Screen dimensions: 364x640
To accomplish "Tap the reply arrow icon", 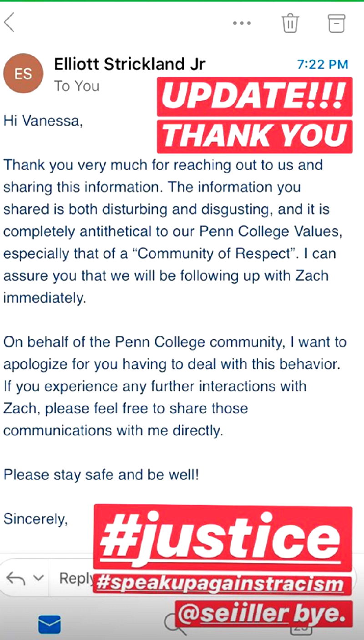I will coord(16,579).
